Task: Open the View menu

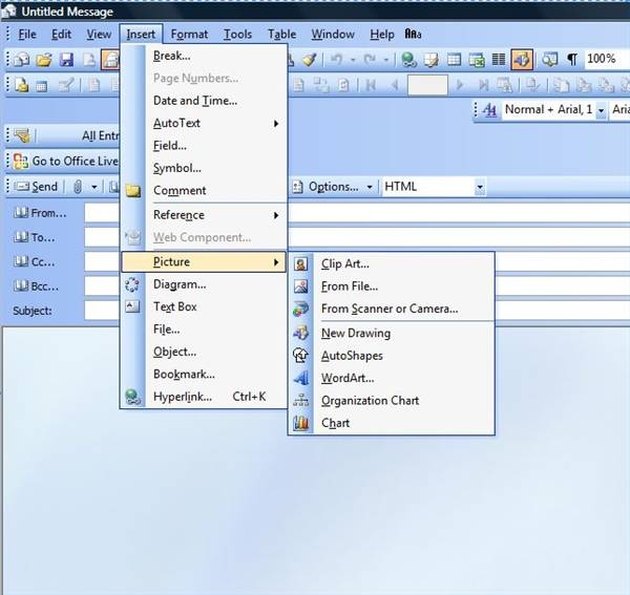Action: pyautogui.click(x=98, y=34)
